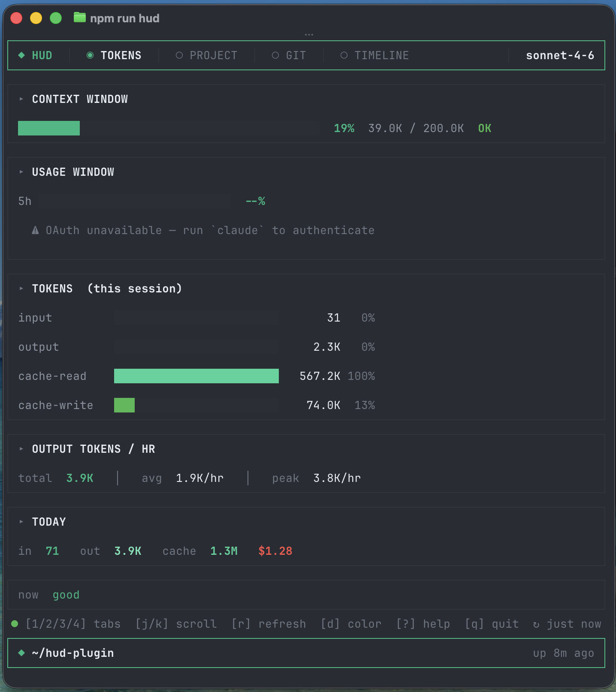
Task: Click the folder icon in title bar
Action: 79,18
